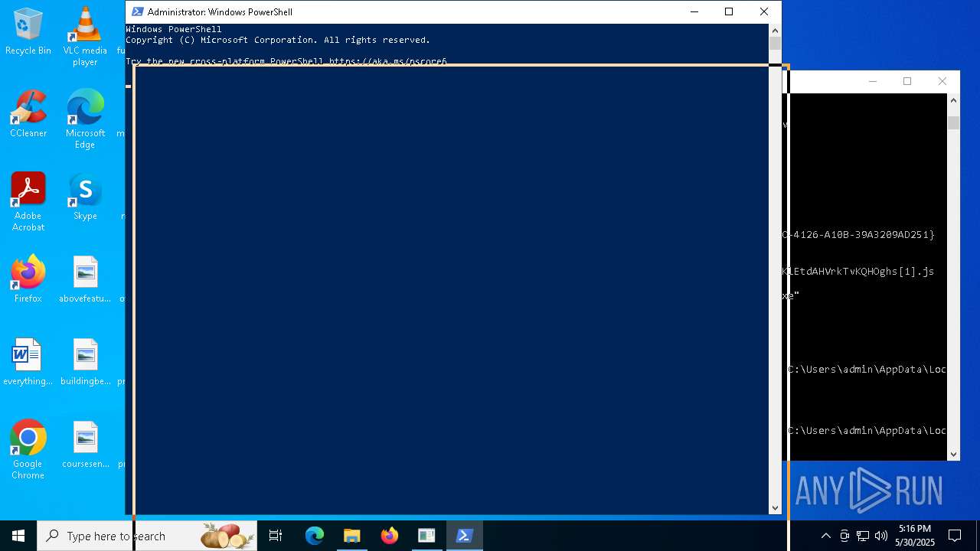The height and width of the screenshot is (551, 980).
Task: Open PowerShell window system menu icon
Action: pos(137,11)
